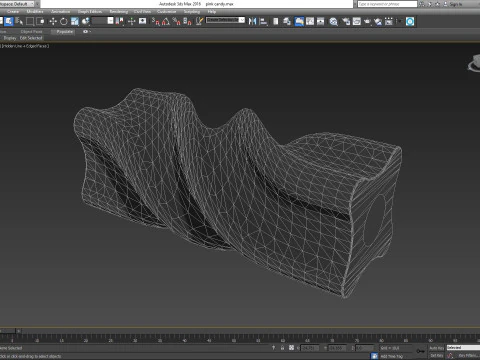Open Named Selection Sets dropdown
The image size is (480, 360).
point(225,20)
